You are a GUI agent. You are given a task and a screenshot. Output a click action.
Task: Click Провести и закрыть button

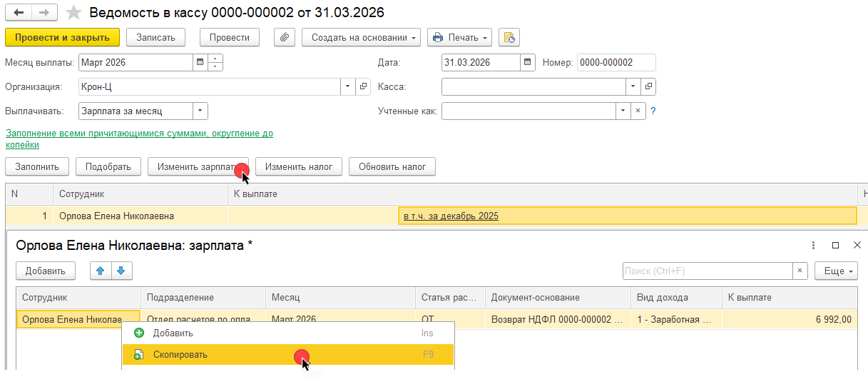[x=62, y=37]
